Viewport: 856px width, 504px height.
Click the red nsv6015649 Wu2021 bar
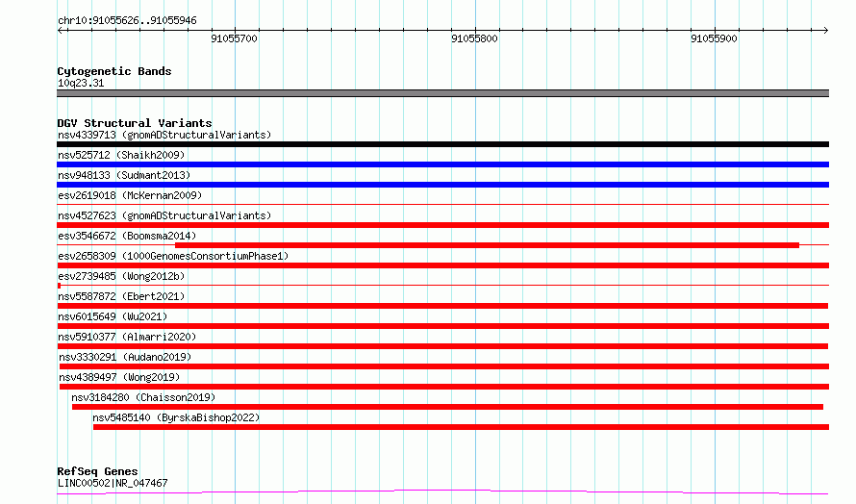coord(442,326)
